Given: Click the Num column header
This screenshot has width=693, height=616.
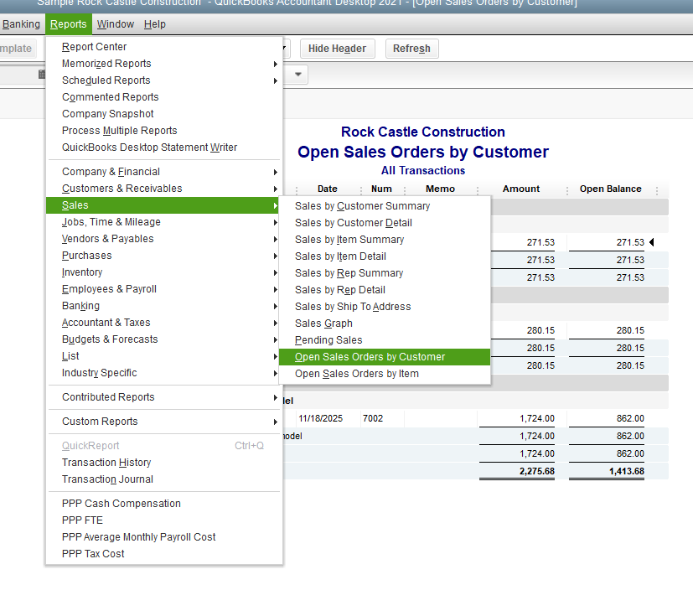Looking at the screenshot, I should [x=381, y=189].
